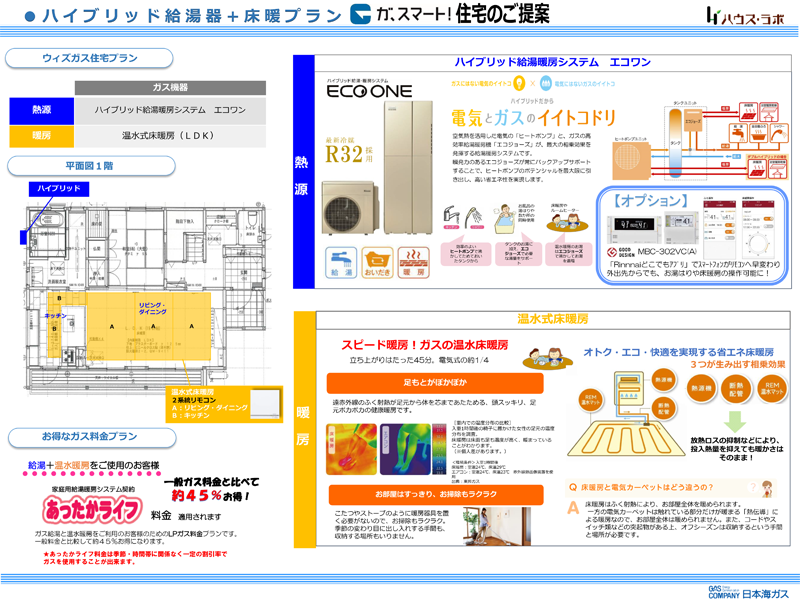Click the お得なガス料金プラン pill label
Viewport: 800px width, 600px height.
(x=92, y=437)
